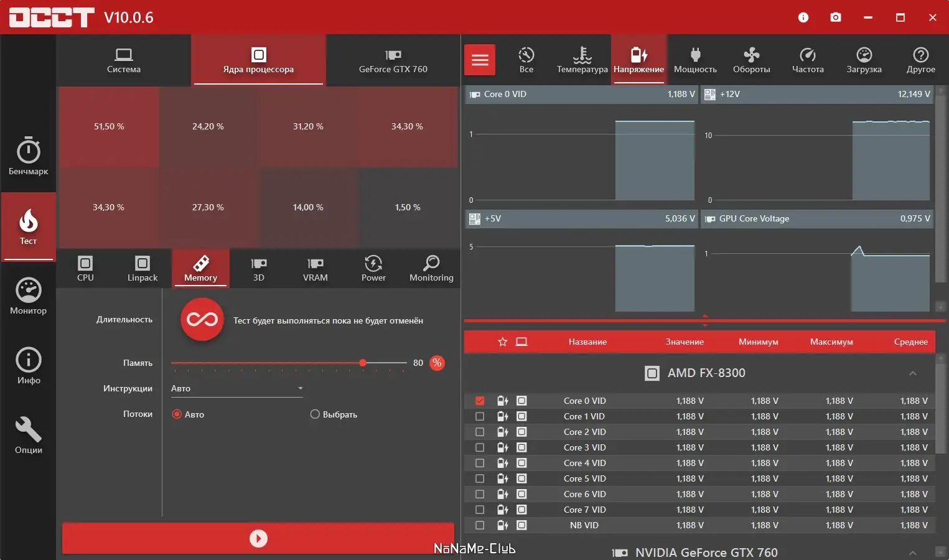Check the Core 3 VID checkbox
949x560 pixels.
coord(480,447)
